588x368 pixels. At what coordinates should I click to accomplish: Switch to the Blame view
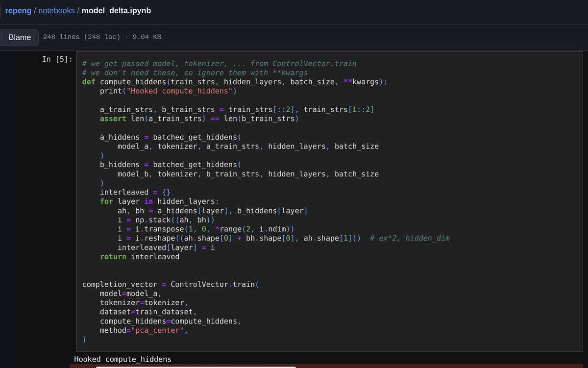[x=20, y=37]
